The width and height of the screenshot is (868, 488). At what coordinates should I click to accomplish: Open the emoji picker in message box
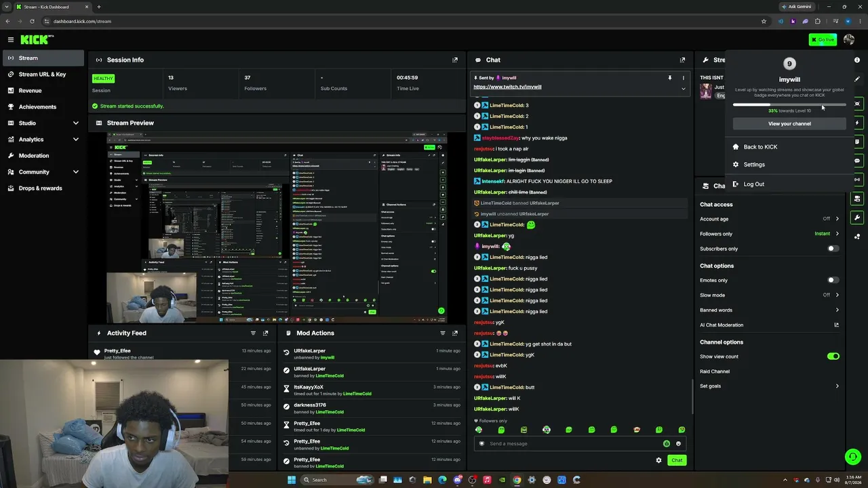click(x=678, y=444)
